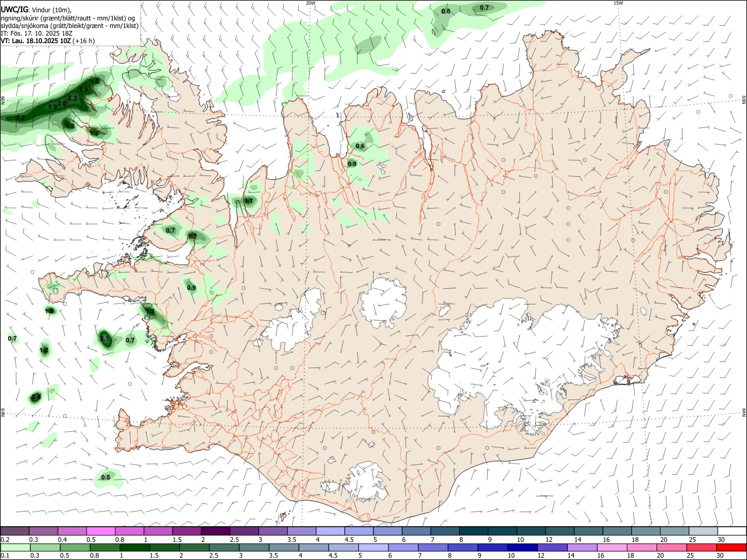
Task: Click the light green 0.3 swatch in lower legend row
Action: (45, 548)
